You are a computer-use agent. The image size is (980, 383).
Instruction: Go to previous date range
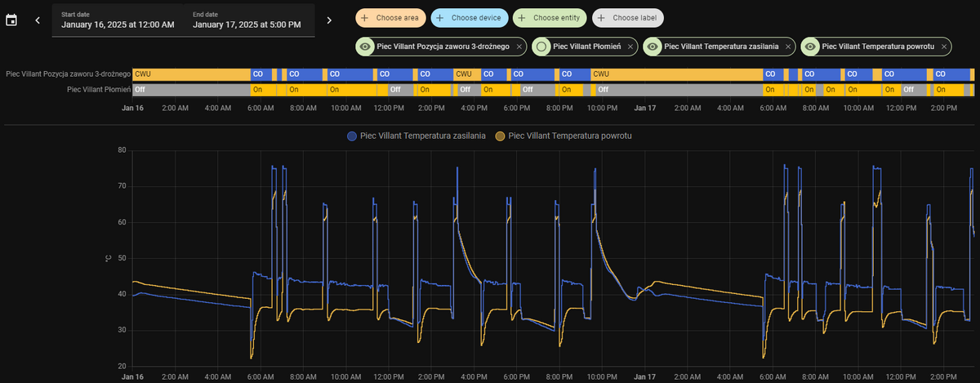(x=38, y=20)
